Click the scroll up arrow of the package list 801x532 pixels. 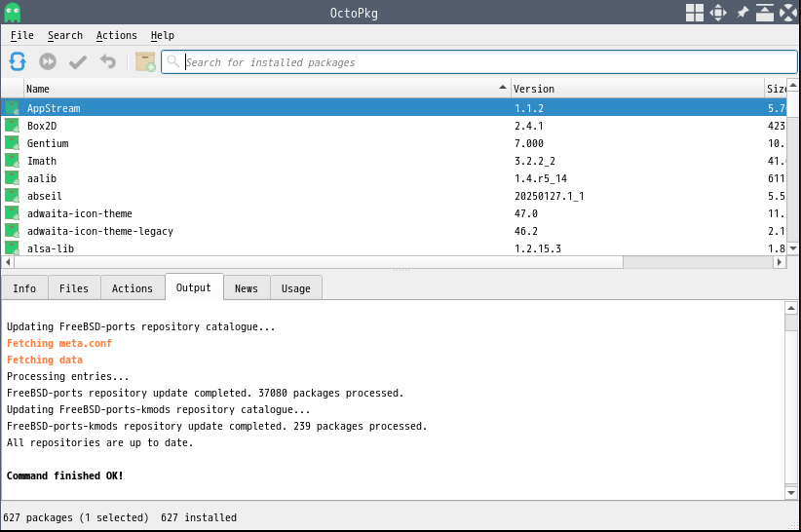pyautogui.click(x=793, y=86)
